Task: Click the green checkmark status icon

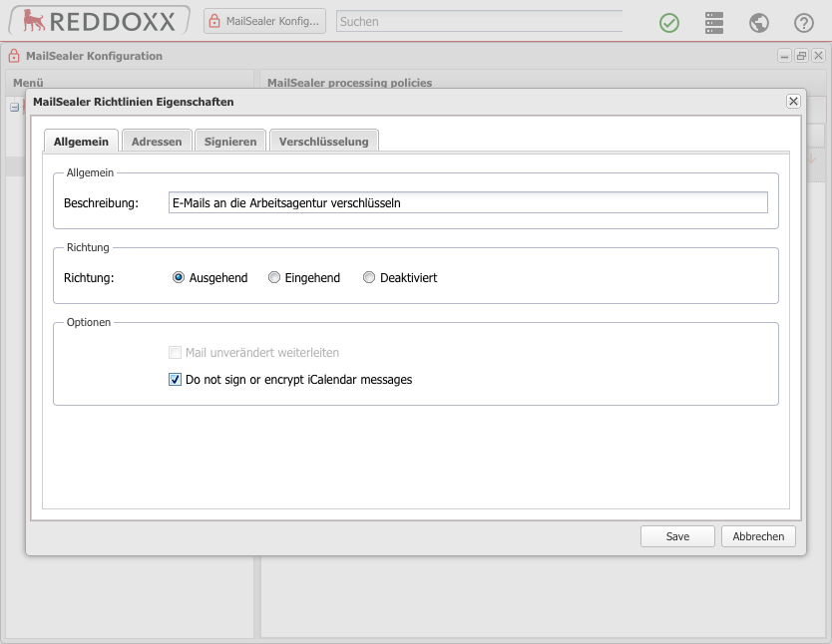Action: tap(669, 23)
